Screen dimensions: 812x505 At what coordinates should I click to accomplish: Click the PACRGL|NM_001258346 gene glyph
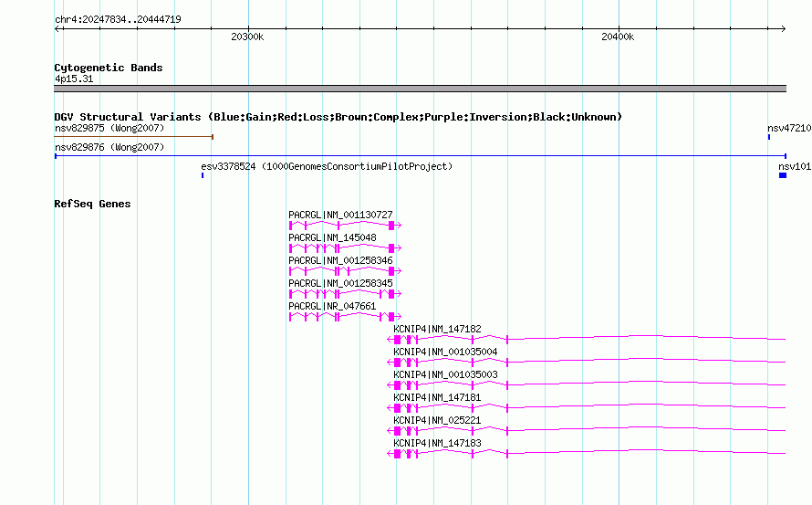(x=345, y=270)
